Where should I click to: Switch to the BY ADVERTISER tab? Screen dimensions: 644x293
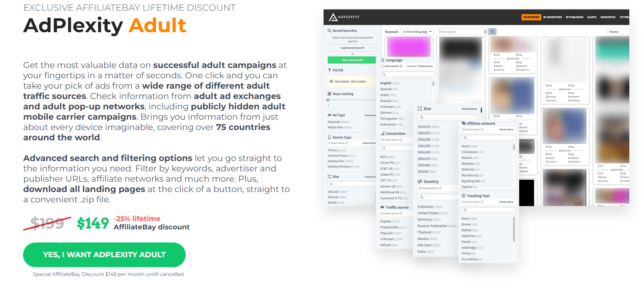pos(553,17)
